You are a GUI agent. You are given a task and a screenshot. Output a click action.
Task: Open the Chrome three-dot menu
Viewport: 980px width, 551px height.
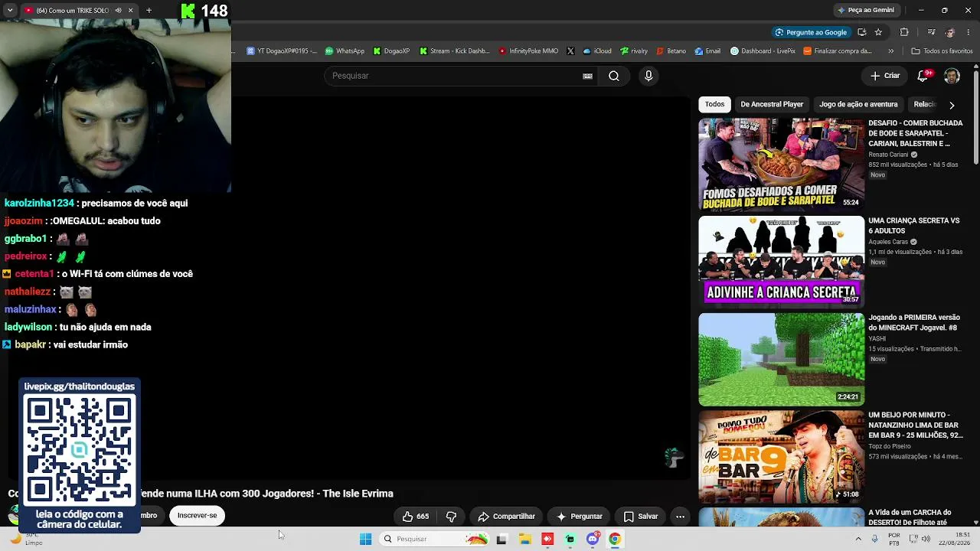pos(969,32)
